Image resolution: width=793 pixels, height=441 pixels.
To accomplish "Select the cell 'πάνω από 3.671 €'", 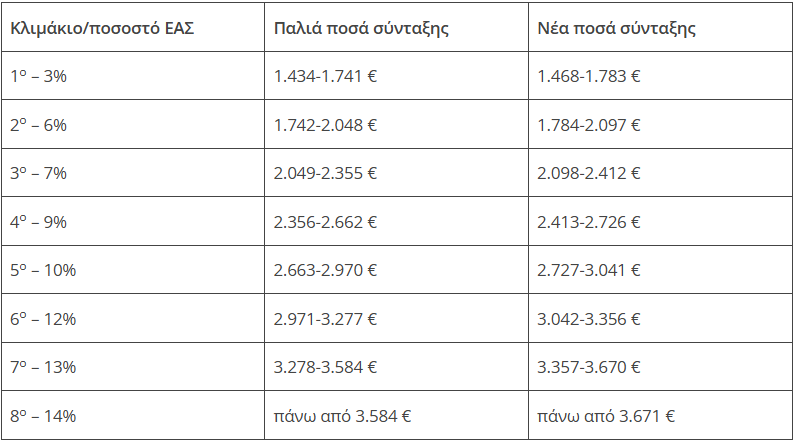I will tap(606, 416).
